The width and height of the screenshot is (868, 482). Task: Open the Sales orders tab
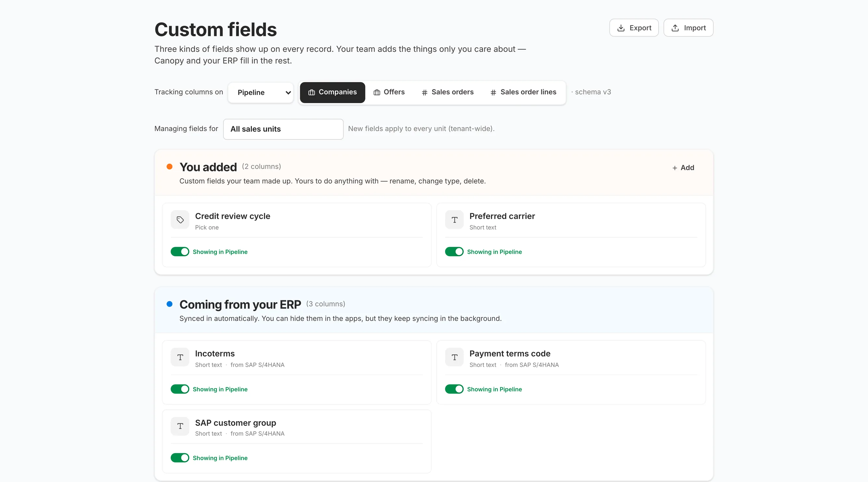click(447, 92)
